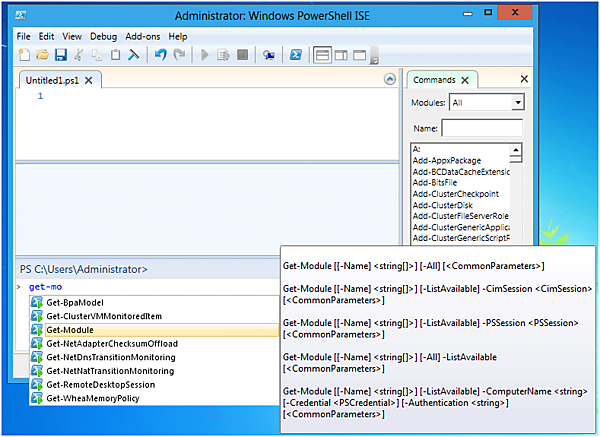The height and width of the screenshot is (437, 600).
Task: Save the script with the floppy icon
Action: [60, 55]
